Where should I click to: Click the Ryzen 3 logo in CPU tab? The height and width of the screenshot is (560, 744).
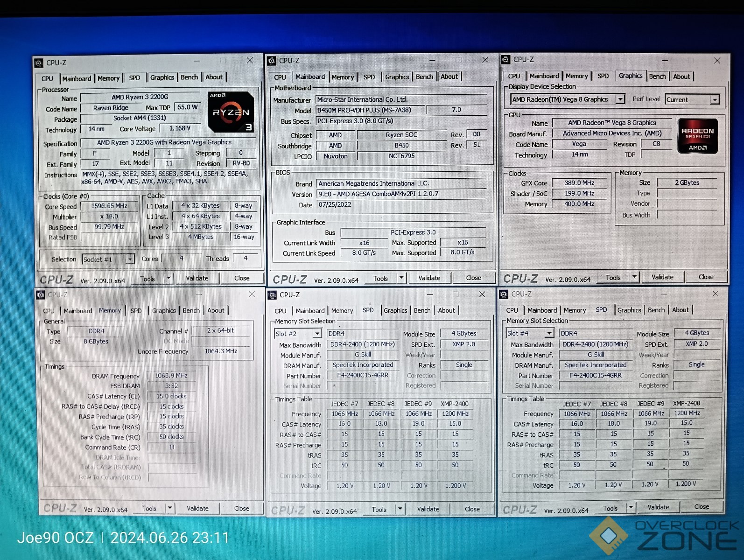(231, 112)
